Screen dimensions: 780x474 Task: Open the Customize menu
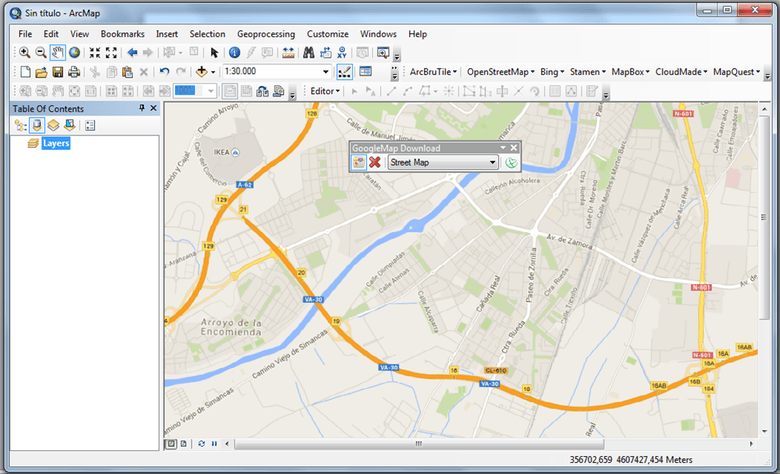pyautogui.click(x=327, y=34)
